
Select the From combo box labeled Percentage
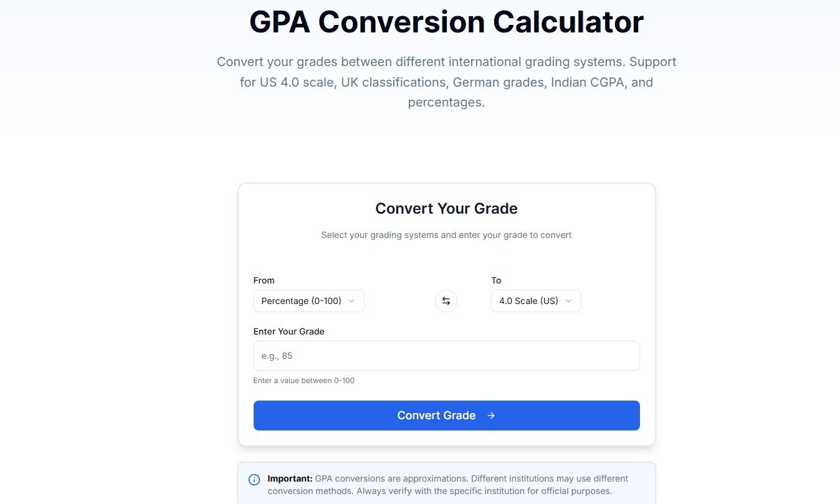click(308, 301)
